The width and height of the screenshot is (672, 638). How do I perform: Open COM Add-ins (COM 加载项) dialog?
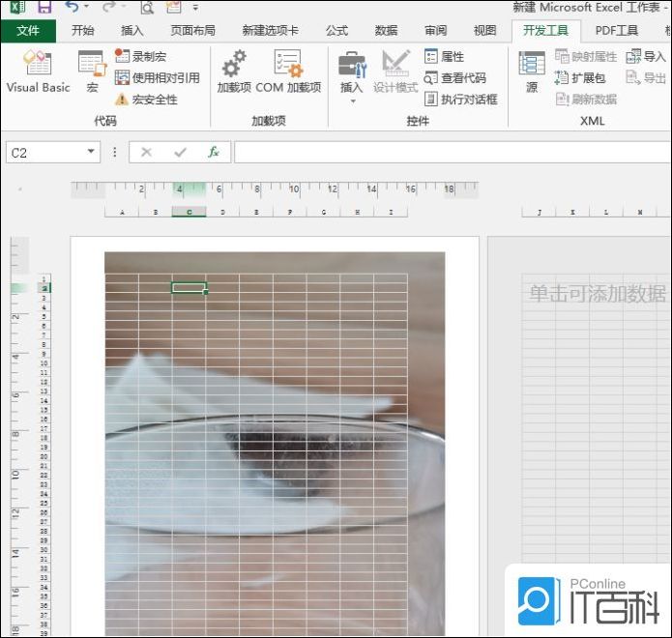pos(288,71)
